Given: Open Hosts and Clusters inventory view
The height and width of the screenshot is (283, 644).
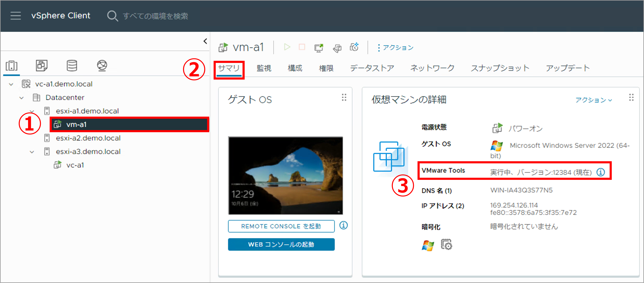Looking at the screenshot, I should click(x=12, y=66).
